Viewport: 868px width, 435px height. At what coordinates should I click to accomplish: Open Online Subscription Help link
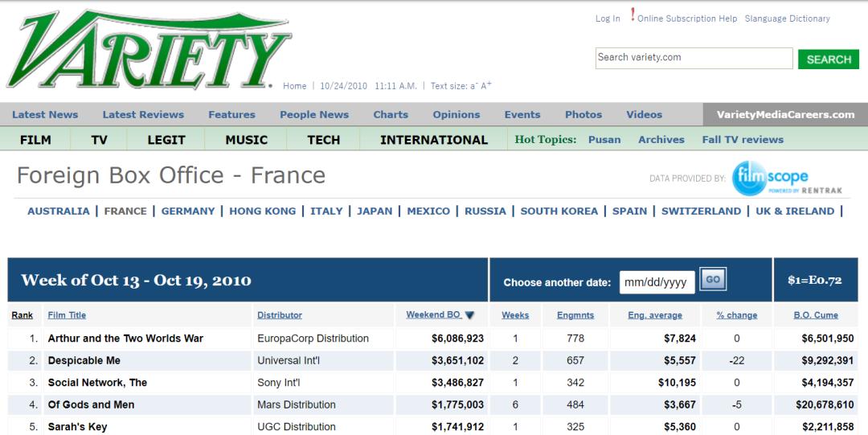click(x=687, y=18)
